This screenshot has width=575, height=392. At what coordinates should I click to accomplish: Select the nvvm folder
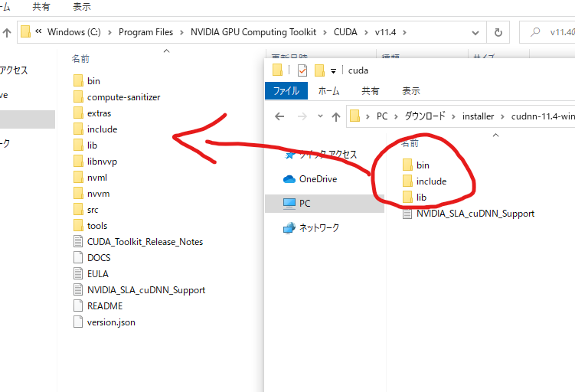click(92, 194)
